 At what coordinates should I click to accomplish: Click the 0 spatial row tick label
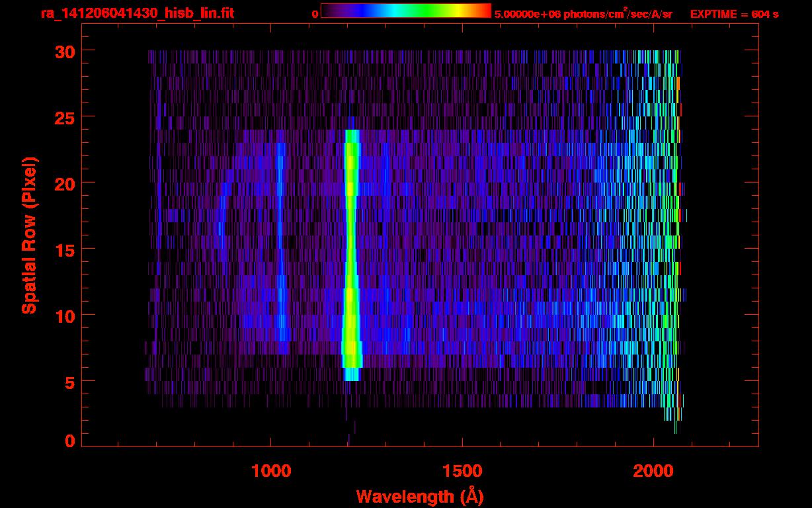tap(69, 441)
